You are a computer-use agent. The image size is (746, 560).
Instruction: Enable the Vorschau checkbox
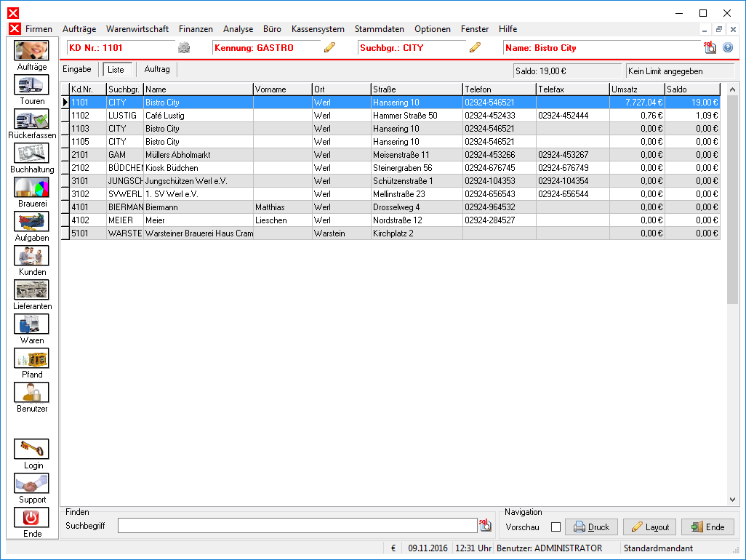[x=556, y=527]
